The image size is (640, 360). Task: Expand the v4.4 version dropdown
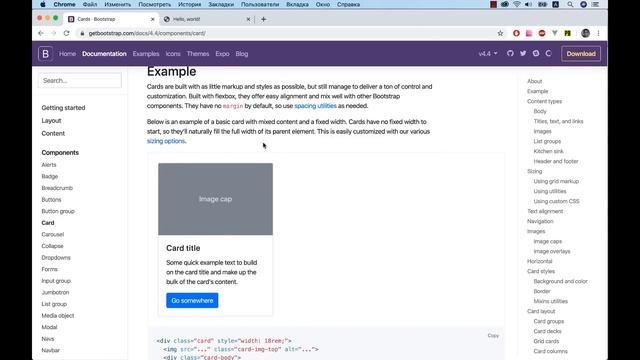(x=488, y=53)
